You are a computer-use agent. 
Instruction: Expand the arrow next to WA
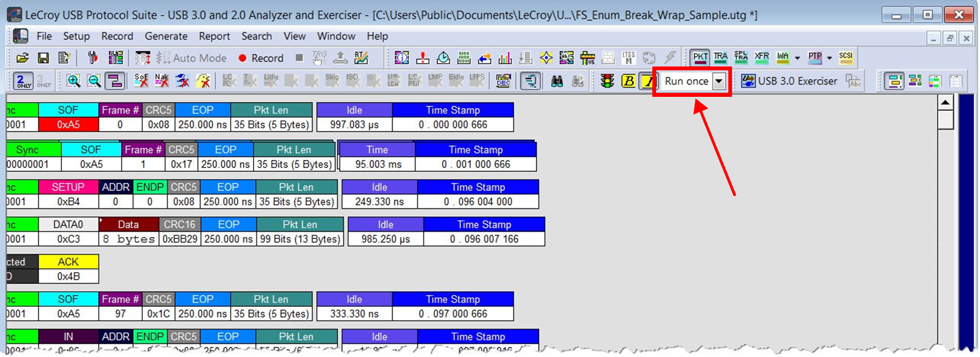[797, 58]
